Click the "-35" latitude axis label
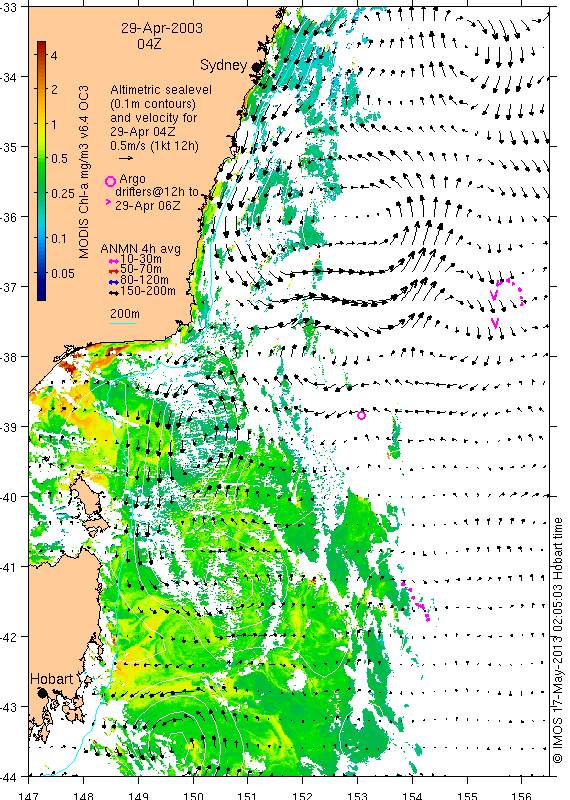 point(9,147)
